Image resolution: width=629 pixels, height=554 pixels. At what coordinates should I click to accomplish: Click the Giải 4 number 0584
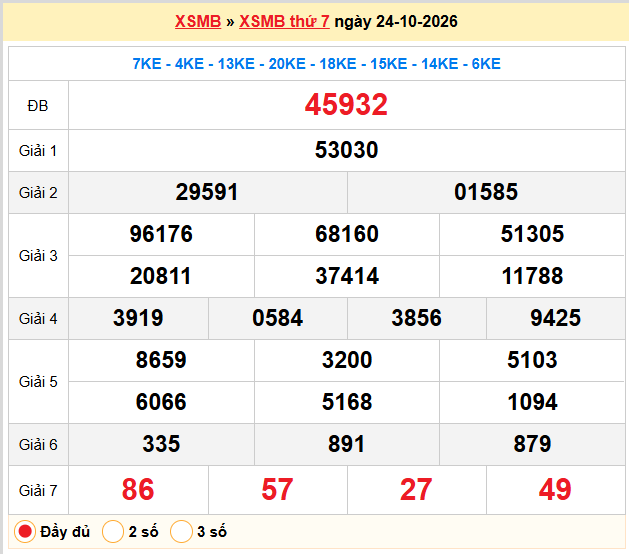tap(277, 318)
